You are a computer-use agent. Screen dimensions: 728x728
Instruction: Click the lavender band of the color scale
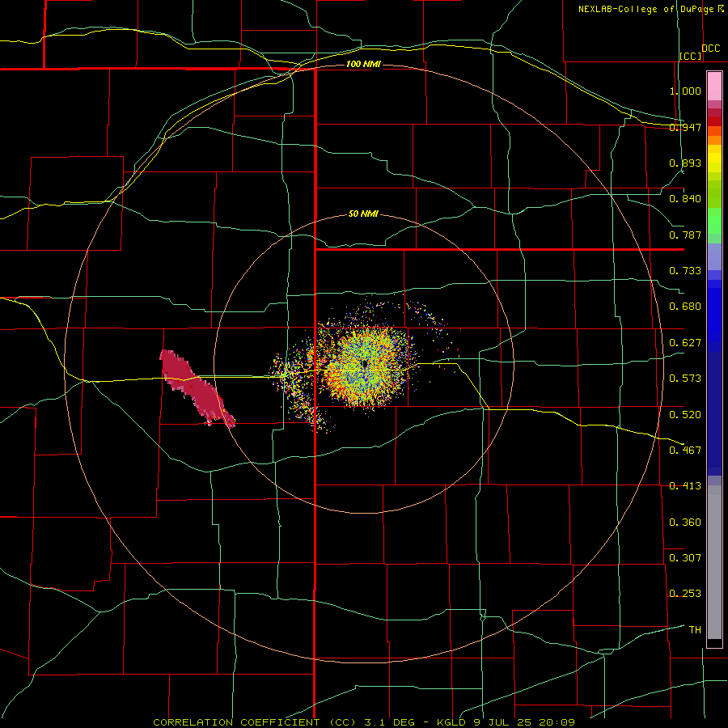point(714,256)
